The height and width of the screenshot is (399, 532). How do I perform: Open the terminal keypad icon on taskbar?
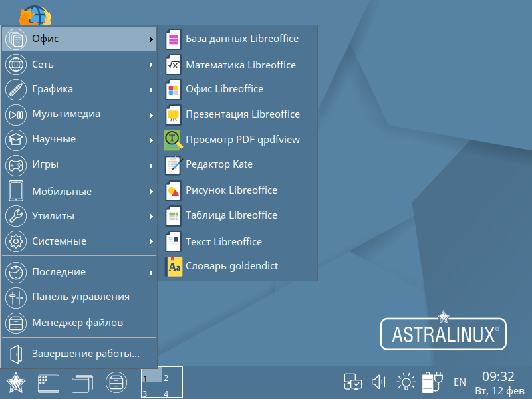point(48,384)
